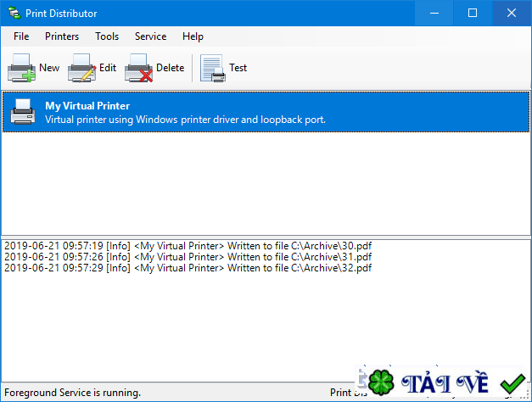Select log line for Archive\32.pdf
The width and height of the screenshot is (532, 402).
(188, 268)
